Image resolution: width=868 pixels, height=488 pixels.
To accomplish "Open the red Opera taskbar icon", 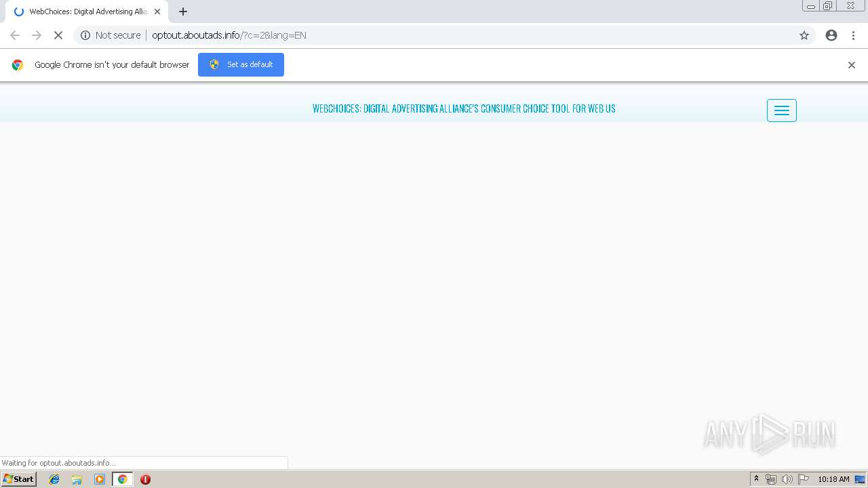I will 145,479.
